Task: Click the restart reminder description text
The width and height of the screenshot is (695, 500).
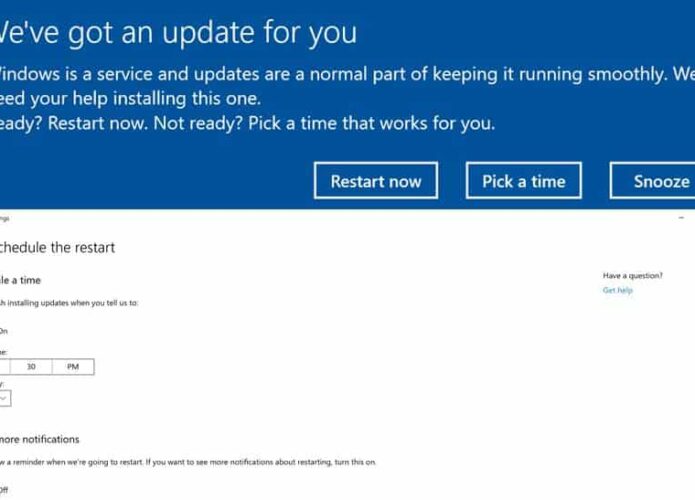Action: (x=188, y=462)
